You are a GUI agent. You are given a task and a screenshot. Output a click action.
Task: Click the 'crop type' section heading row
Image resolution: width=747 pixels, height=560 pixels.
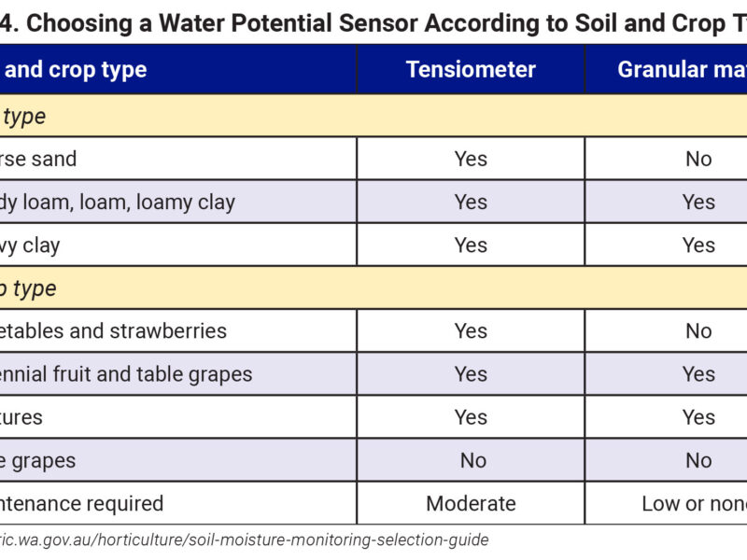click(30, 288)
